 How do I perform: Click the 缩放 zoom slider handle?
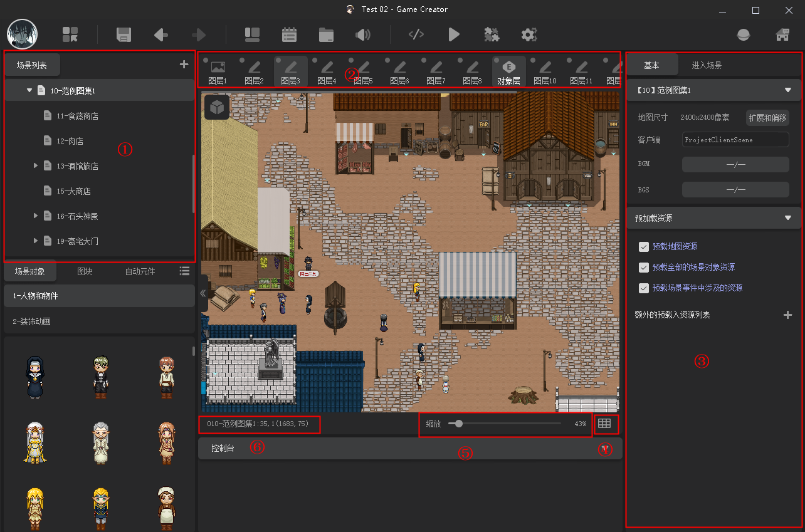(x=459, y=424)
